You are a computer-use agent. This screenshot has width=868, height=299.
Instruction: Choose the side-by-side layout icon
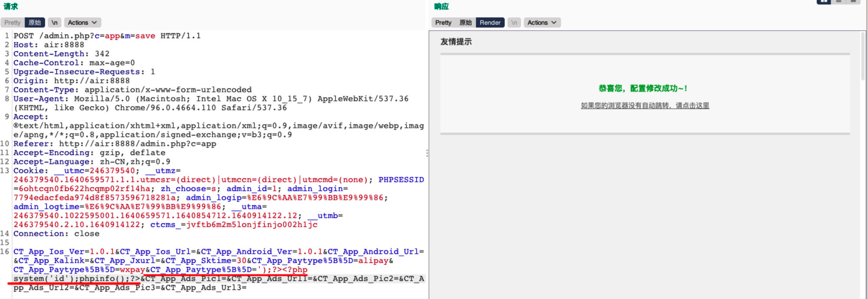coord(824,2)
